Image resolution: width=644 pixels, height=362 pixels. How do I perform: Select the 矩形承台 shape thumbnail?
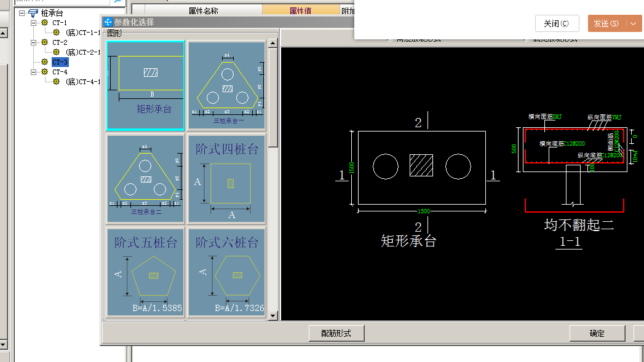click(145, 86)
